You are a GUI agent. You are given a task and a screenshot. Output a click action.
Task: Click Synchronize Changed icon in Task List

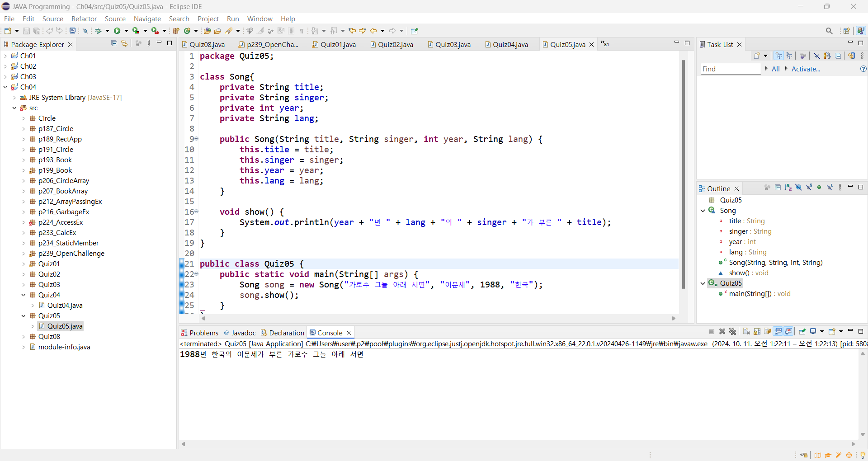pos(852,56)
